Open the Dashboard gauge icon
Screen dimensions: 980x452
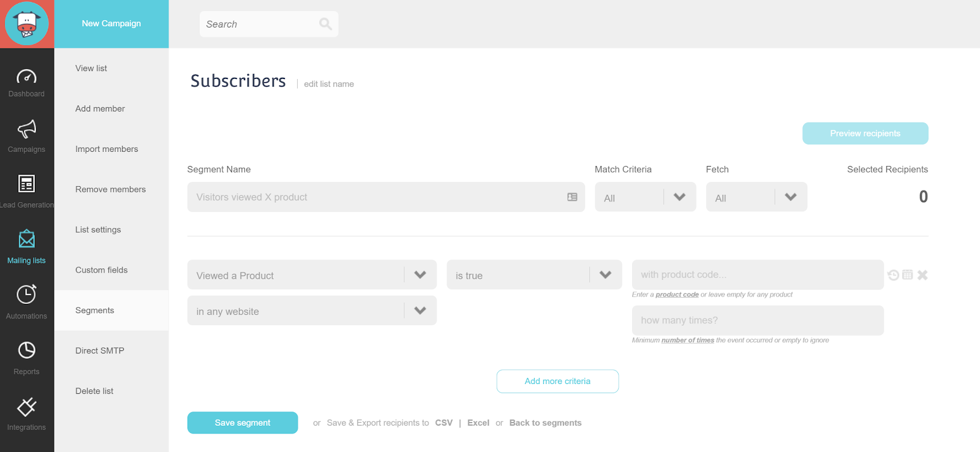tap(26, 77)
